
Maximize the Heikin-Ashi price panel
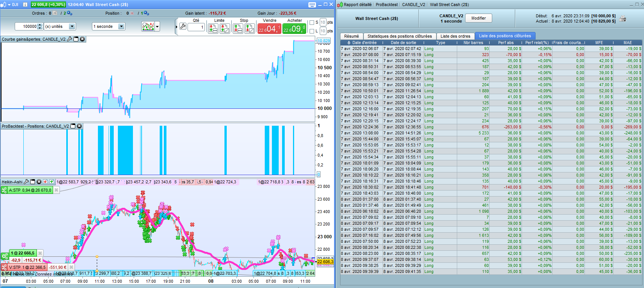33,182
